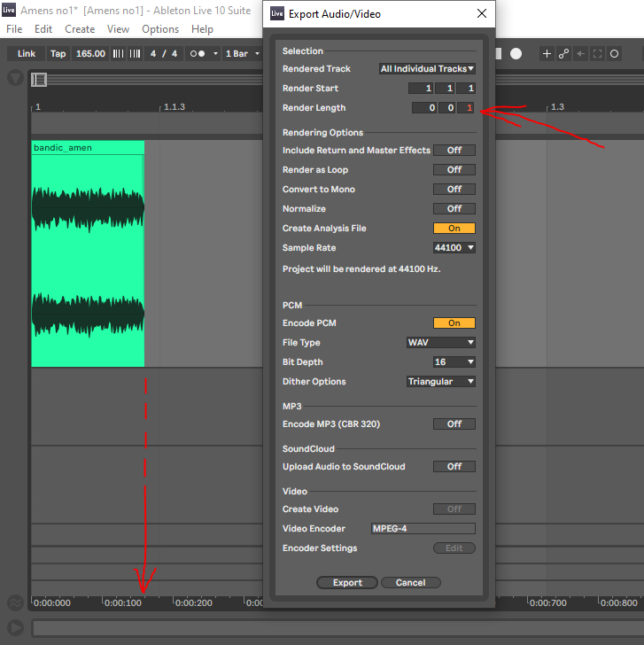The height and width of the screenshot is (645, 644).
Task: Click the Export button
Action: point(347,583)
